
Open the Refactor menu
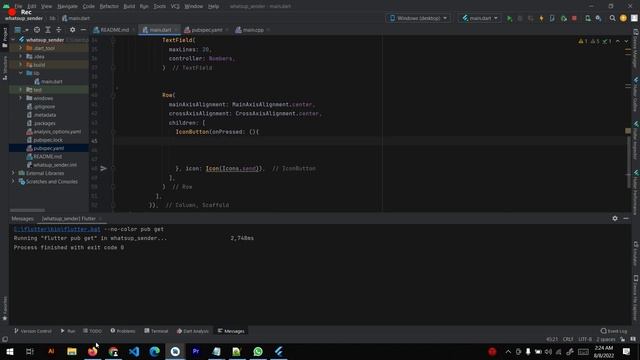point(109,7)
